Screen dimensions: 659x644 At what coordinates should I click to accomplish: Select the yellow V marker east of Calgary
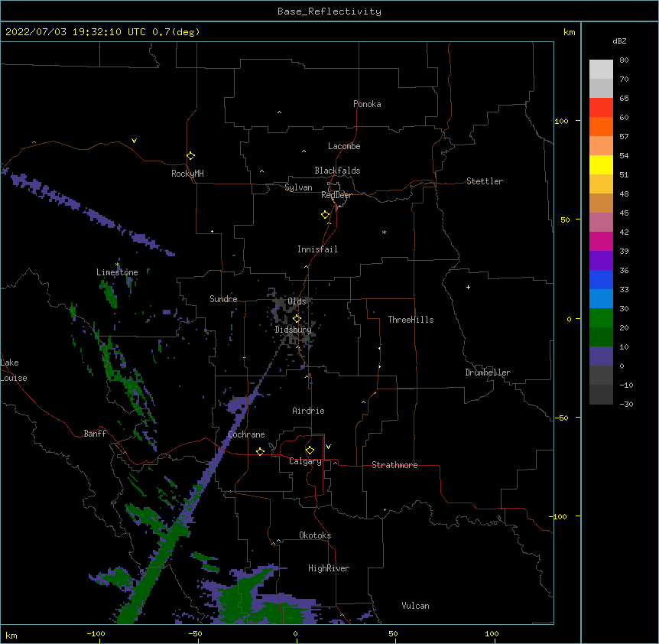[328, 447]
